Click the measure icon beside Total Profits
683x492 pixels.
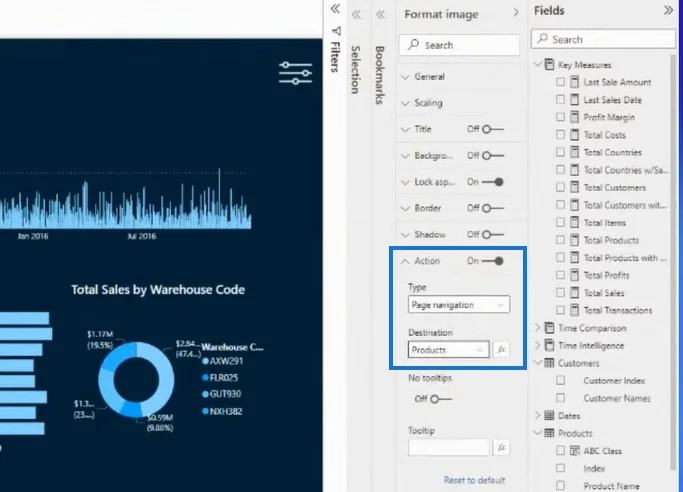pos(575,275)
